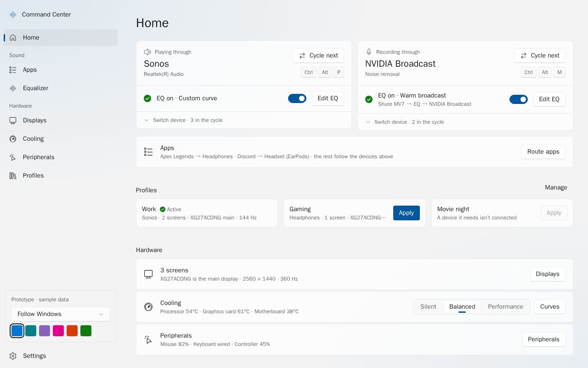Open Settings via the gear icon
The image size is (588, 368).
click(x=13, y=356)
